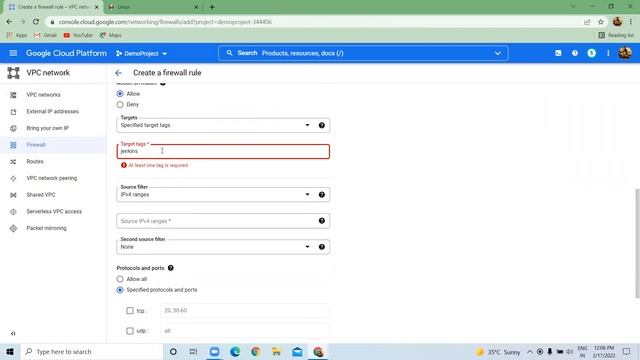The image size is (640, 360).
Task: Open Mail app from taskbar
Action: tap(297, 351)
